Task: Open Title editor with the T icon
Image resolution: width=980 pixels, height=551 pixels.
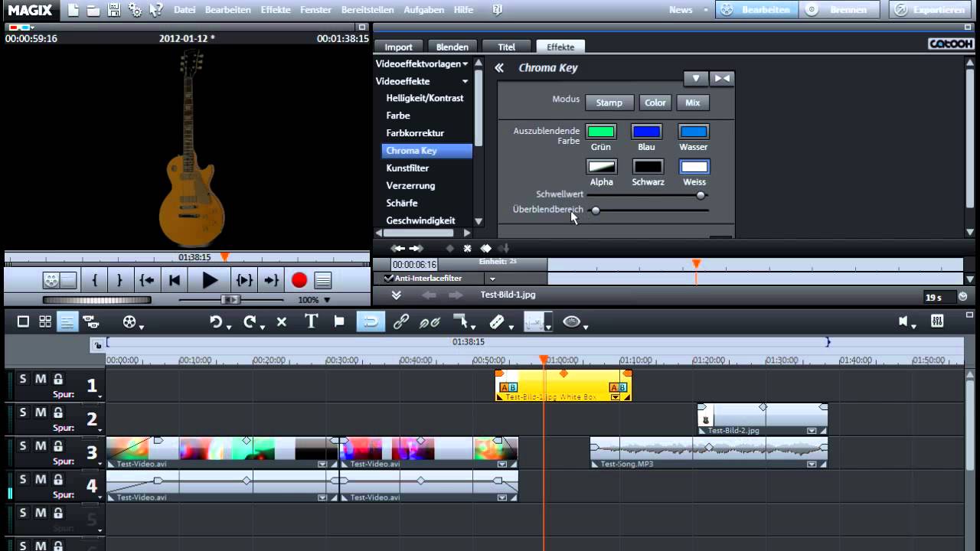Action: pyautogui.click(x=311, y=321)
